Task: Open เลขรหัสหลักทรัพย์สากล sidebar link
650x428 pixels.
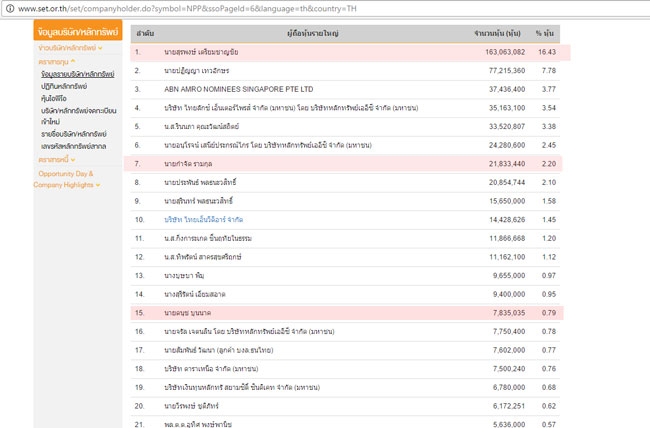Action: [x=76, y=146]
